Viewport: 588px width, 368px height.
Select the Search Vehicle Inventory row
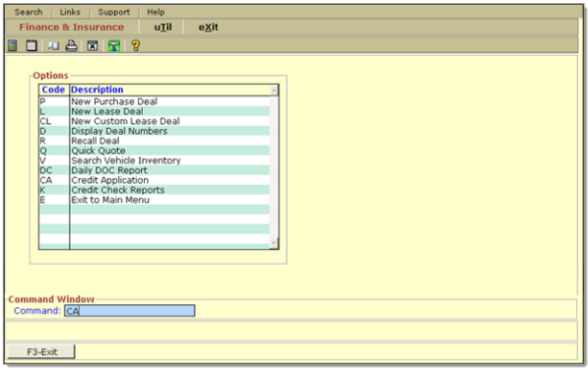point(155,160)
